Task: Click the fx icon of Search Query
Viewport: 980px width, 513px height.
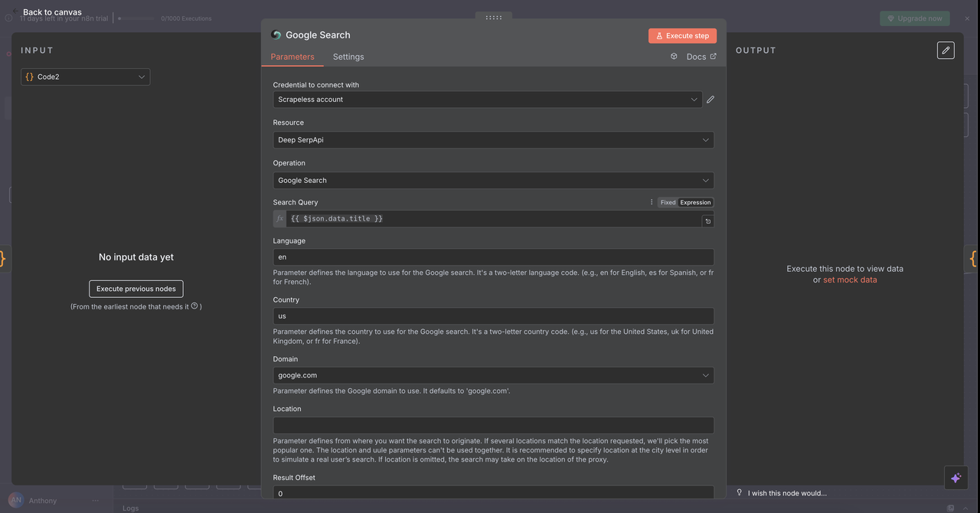Action: coord(280,219)
